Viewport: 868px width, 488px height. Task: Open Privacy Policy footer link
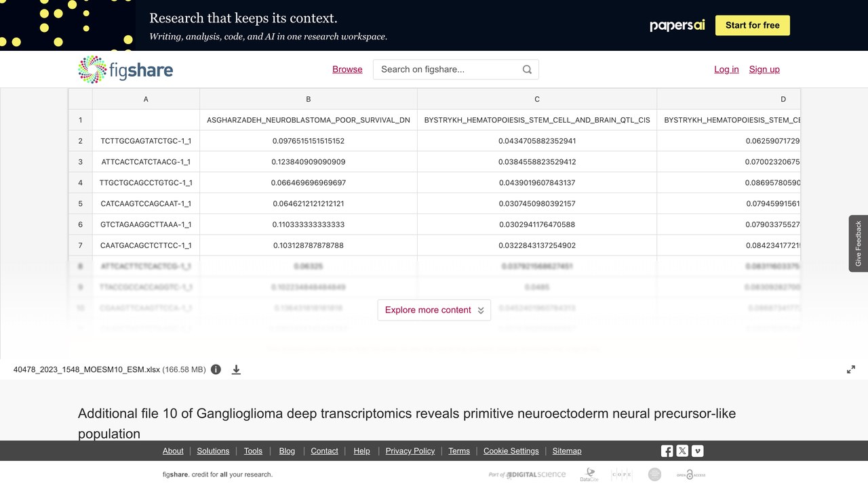coord(410,451)
